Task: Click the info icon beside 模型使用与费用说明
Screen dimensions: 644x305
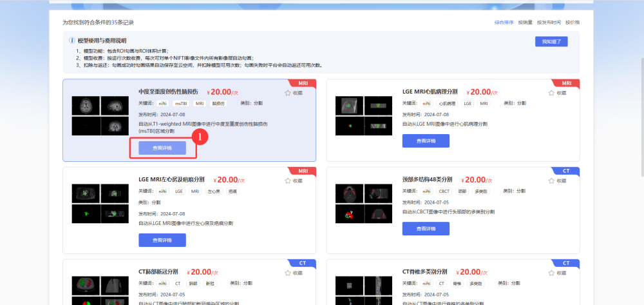Action: point(72,41)
